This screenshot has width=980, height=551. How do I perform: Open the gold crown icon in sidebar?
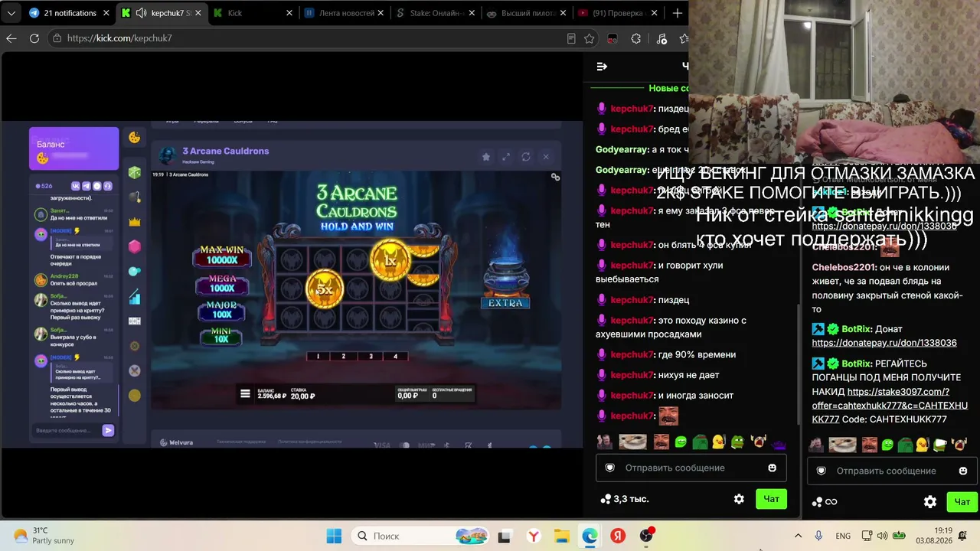coord(135,222)
